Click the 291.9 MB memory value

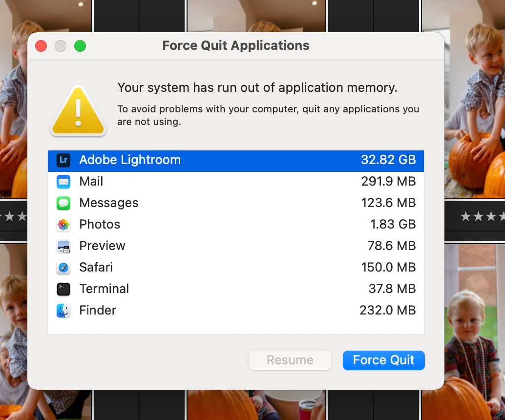[x=388, y=181]
